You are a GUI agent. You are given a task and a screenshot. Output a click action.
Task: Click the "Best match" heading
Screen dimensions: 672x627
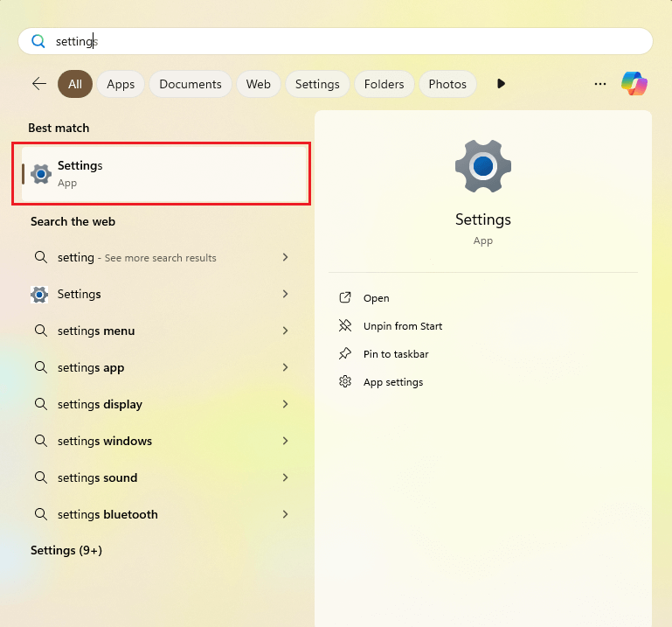pos(59,128)
